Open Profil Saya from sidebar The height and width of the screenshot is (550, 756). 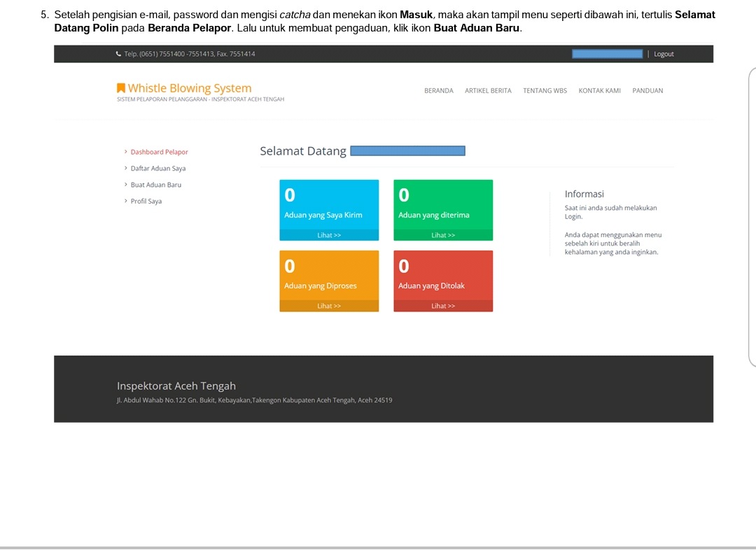(x=146, y=202)
